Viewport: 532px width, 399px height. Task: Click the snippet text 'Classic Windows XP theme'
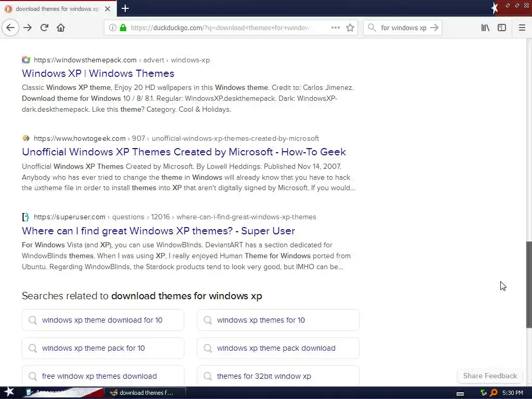click(x=66, y=87)
